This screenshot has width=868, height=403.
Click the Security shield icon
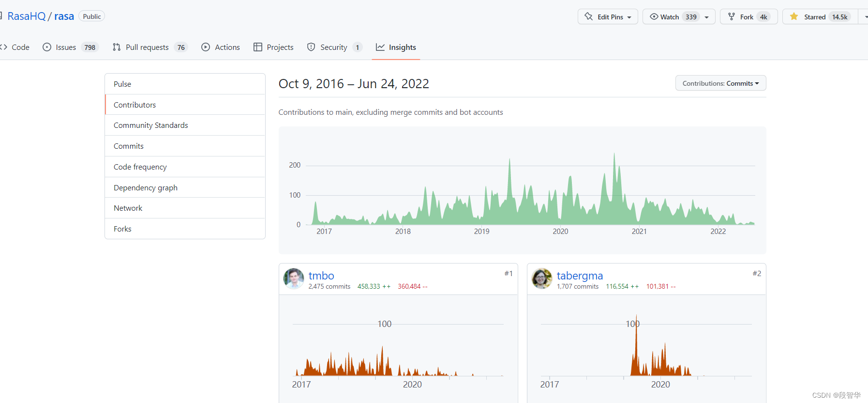click(x=311, y=47)
